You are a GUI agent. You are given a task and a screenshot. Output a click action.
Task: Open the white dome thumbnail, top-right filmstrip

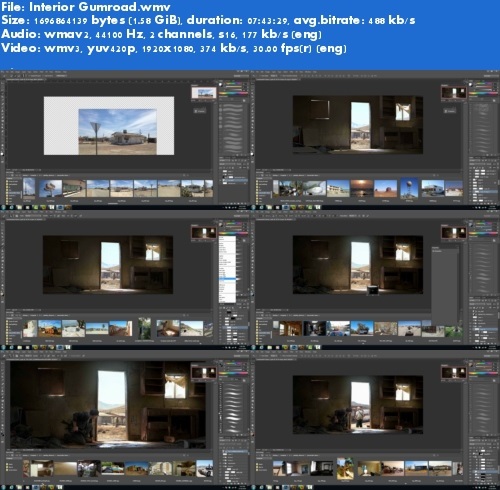point(314,188)
